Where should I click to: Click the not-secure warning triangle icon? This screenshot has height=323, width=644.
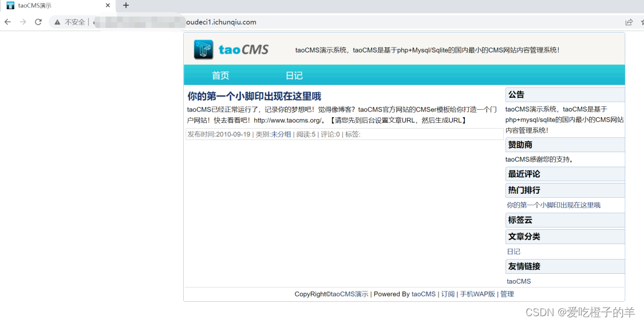tap(57, 22)
